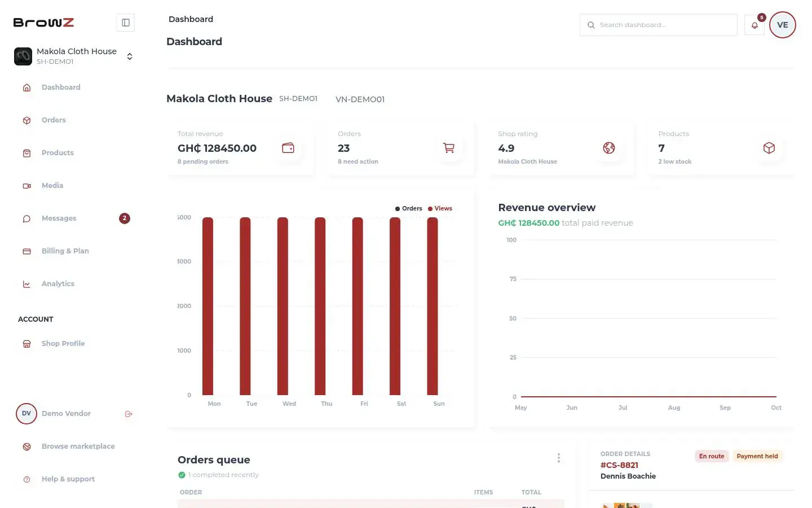
Task: Click the Shop Profile storefront icon
Action: [x=27, y=344]
